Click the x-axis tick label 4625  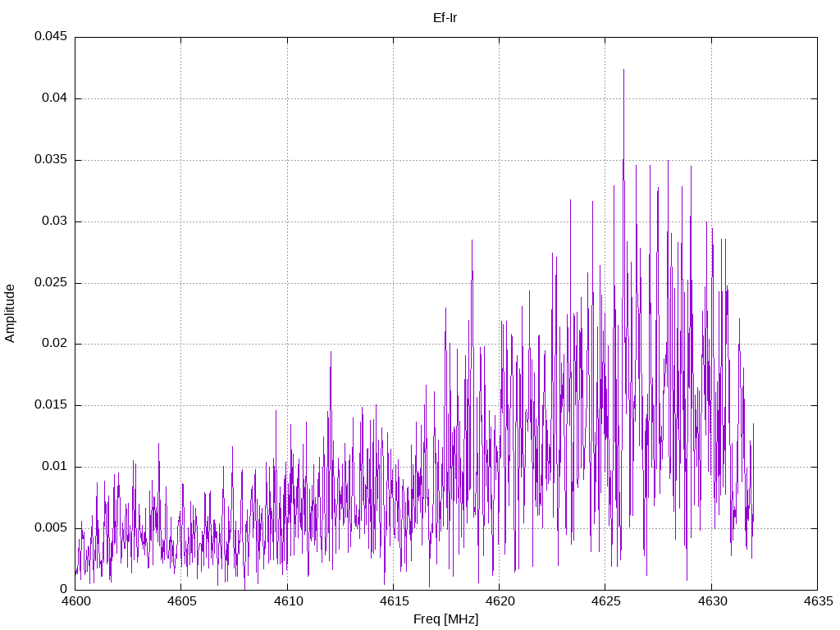coord(605,601)
